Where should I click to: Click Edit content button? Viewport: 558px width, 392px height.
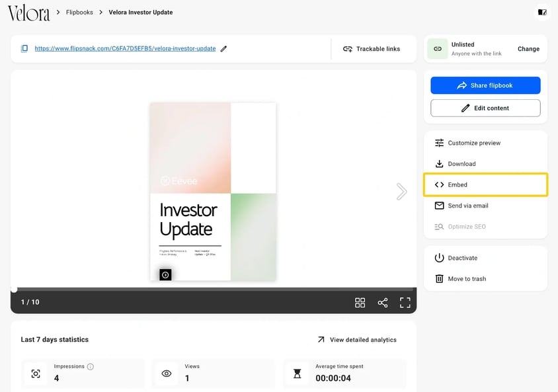click(x=485, y=108)
